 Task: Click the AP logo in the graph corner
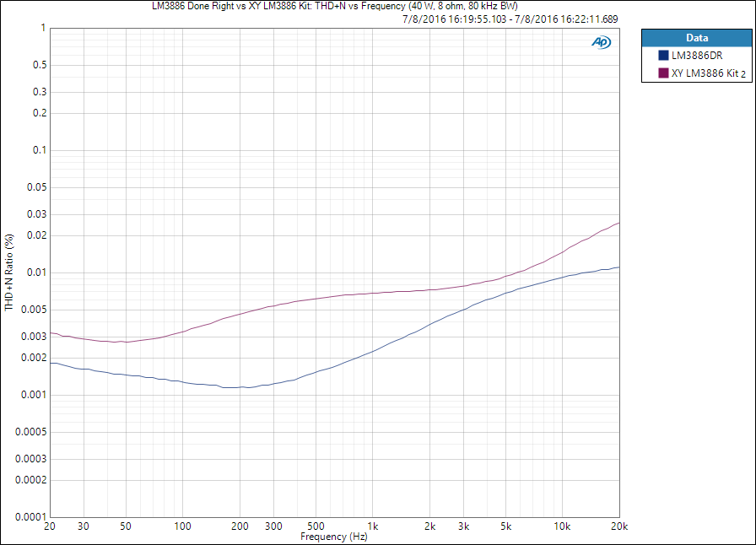(602, 42)
